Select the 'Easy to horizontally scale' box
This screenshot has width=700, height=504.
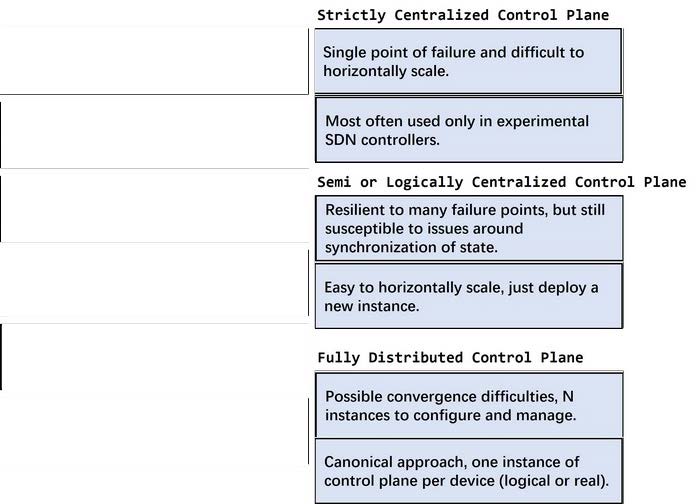(x=468, y=296)
